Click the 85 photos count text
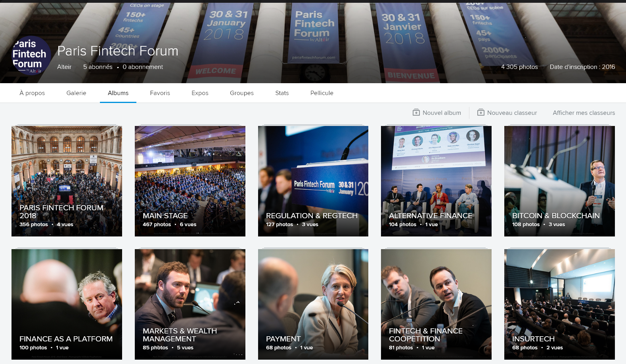Image resolution: width=626 pixels, height=364 pixels. coord(155,348)
